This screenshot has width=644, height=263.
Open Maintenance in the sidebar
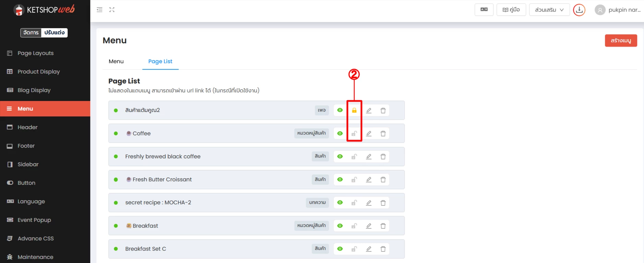click(x=45, y=257)
